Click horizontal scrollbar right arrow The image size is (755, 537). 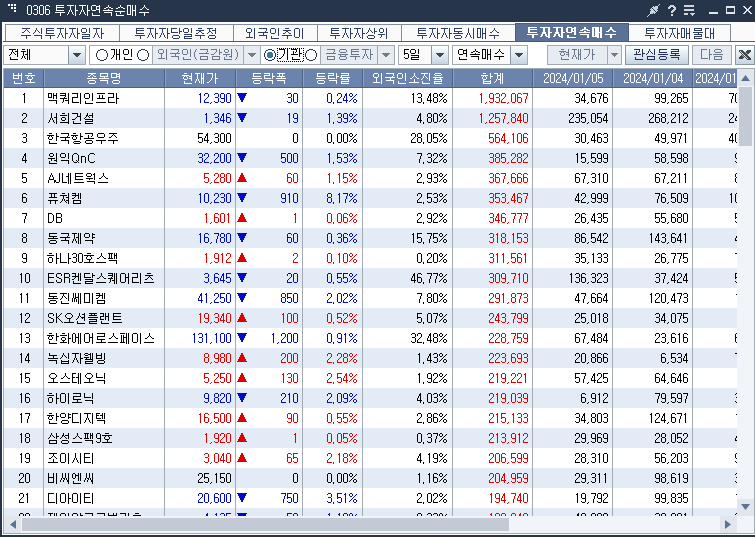click(728, 524)
